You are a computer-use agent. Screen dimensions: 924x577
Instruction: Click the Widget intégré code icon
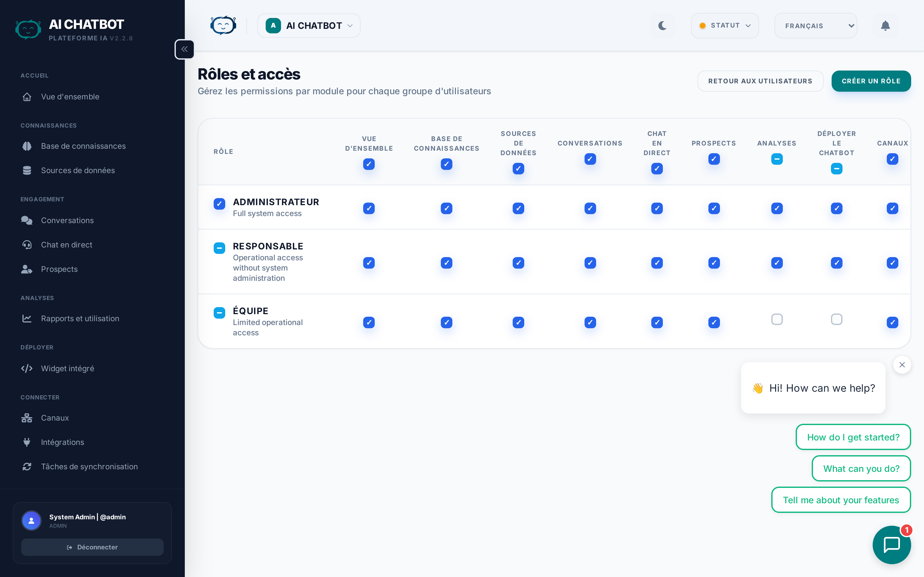pos(27,368)
